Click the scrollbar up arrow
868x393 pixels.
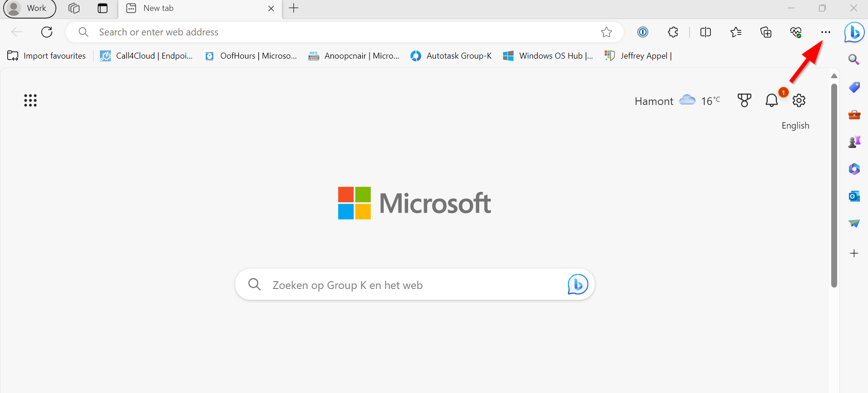coord(834,76)
